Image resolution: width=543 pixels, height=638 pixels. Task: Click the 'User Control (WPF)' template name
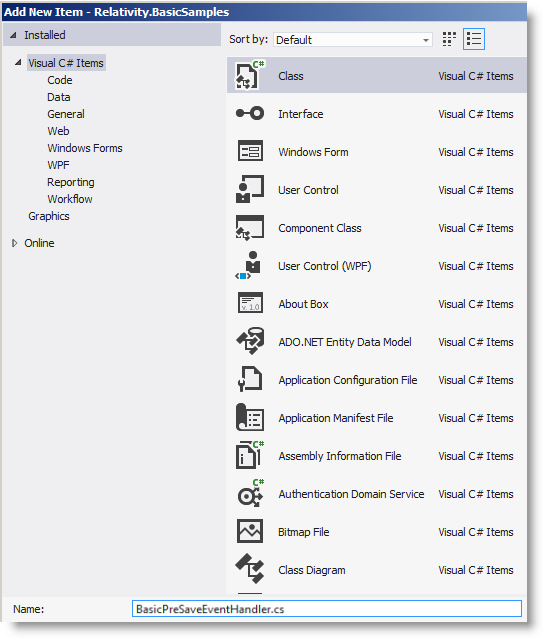point(325,266)
